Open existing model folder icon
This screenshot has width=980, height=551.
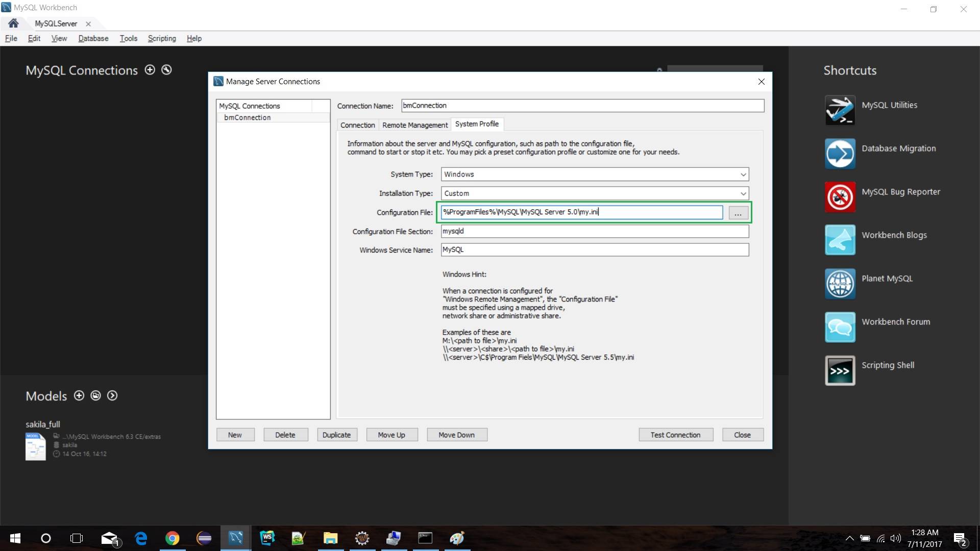pyautogui.click(x=95, y=395)
